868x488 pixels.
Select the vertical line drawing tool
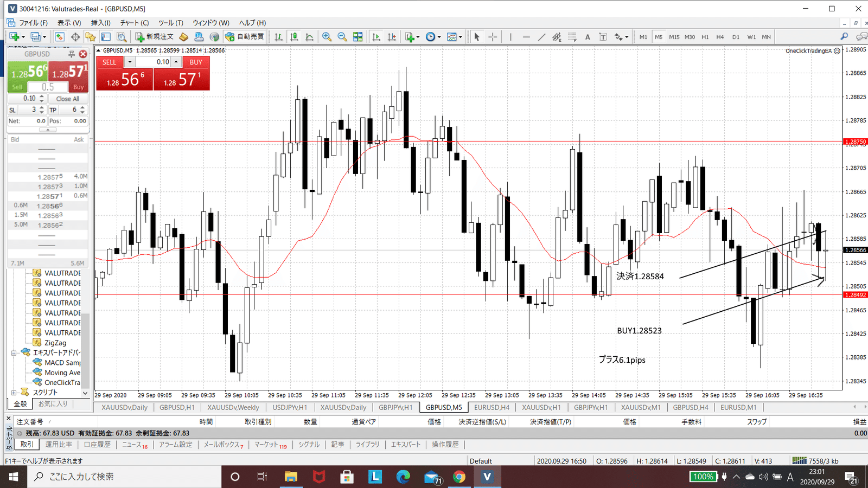point(510,37)
